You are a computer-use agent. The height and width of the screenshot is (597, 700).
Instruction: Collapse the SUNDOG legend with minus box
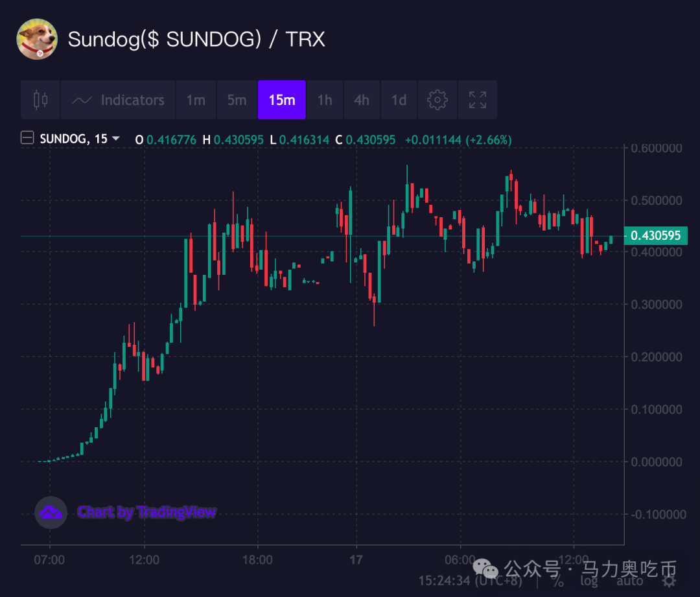[27, 137]
